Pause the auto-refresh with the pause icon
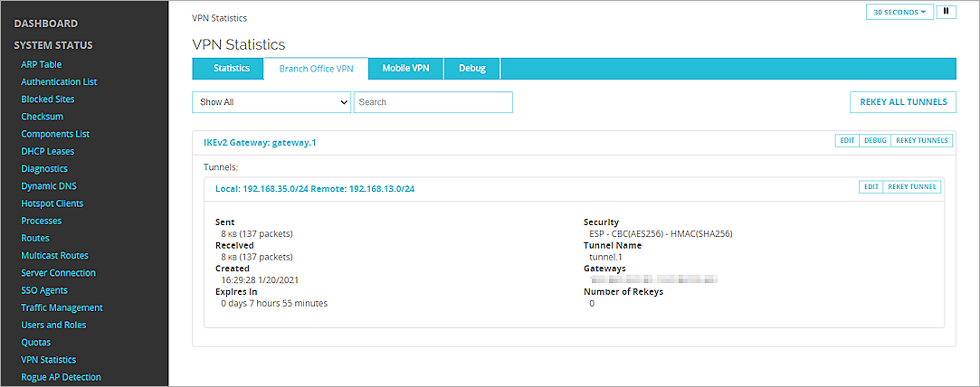 pyautogui.click(x=946, y=12)
